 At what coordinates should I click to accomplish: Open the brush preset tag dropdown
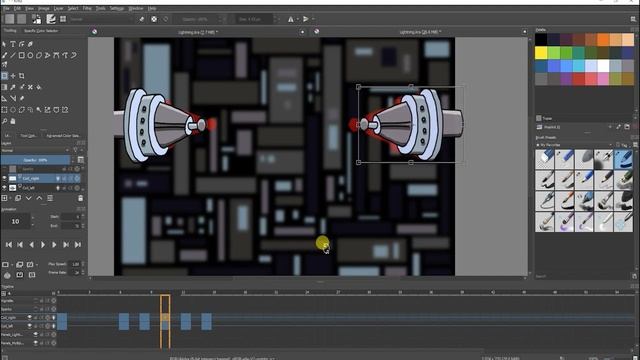pos(574,145)
